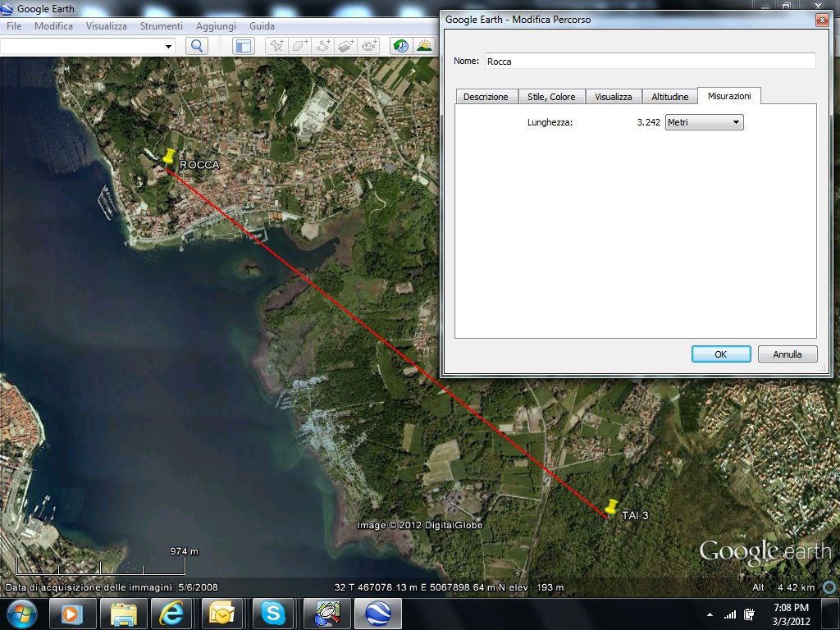
Task: Switch to the Altitudine tab
Action: [x=669, y=97]
